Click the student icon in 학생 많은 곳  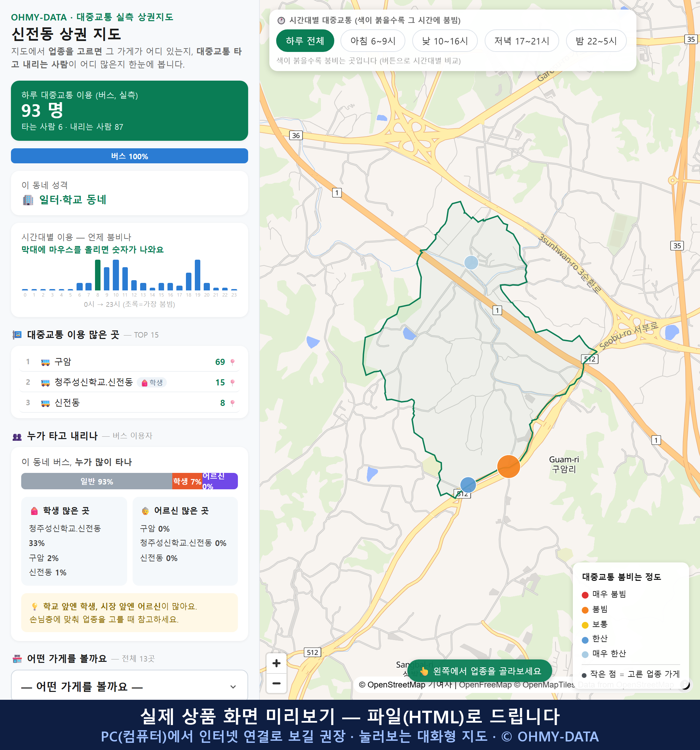click(x=34, y=511)
